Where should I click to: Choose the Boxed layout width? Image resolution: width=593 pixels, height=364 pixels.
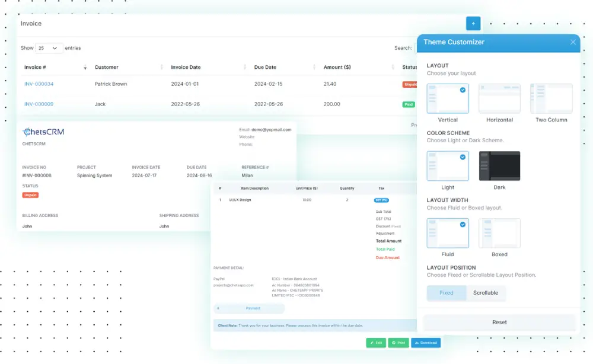499,233
